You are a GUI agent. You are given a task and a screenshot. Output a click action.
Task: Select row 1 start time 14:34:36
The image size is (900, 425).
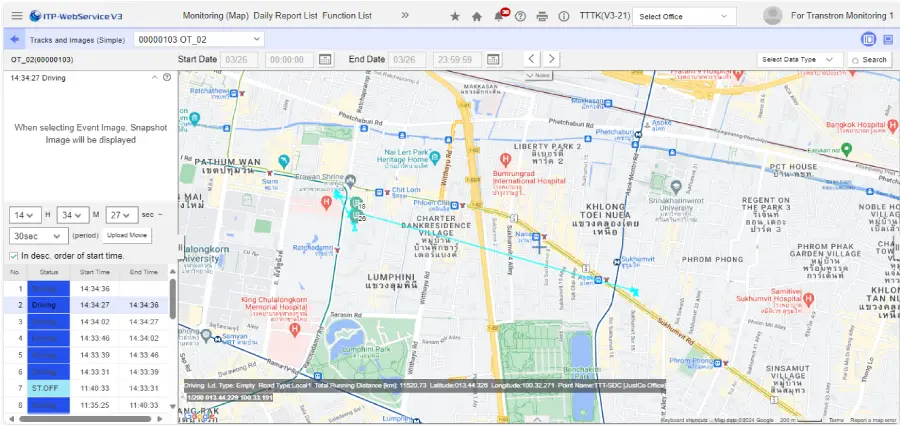point(95,289)
